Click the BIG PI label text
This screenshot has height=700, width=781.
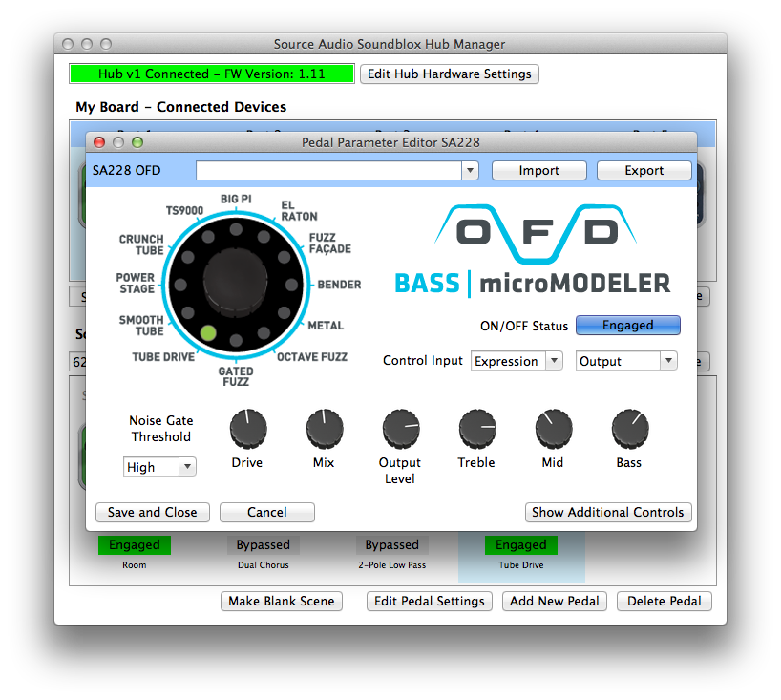(236, 199)
